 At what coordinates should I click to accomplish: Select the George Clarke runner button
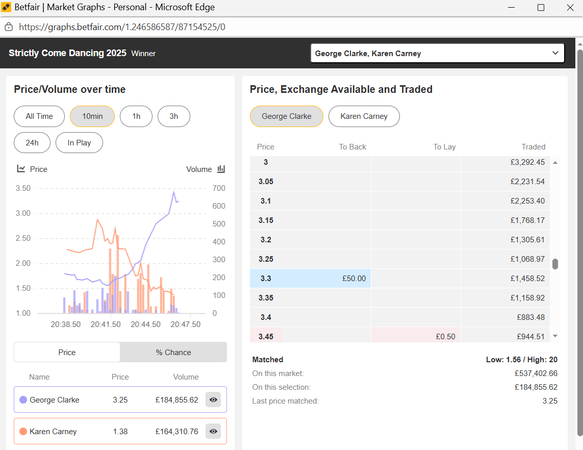click(286, 116)
